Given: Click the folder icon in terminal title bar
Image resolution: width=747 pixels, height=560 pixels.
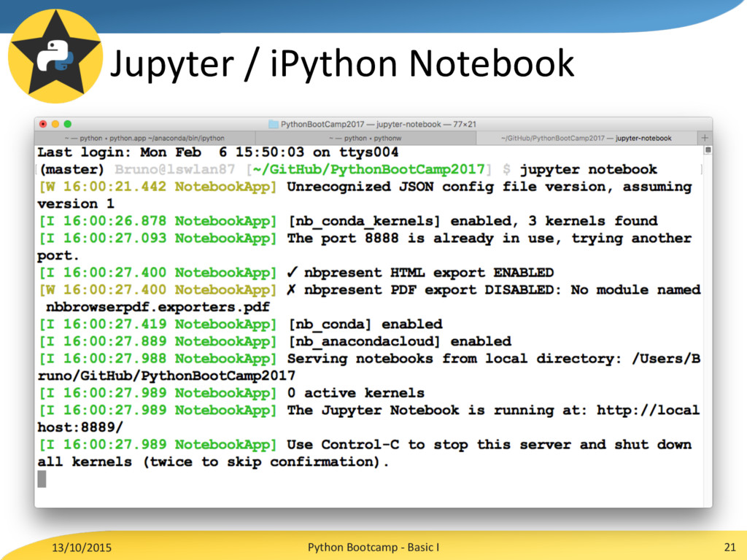Looking at the screenshot, I should pyautogui.click(x=273, y=124).
